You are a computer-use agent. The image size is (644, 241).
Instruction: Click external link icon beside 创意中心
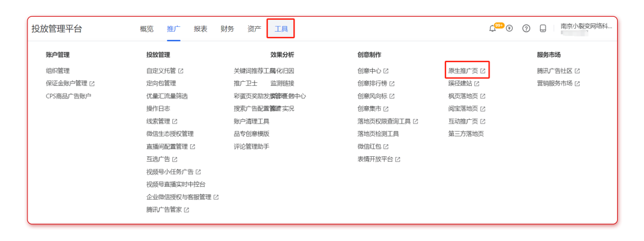coord(386,71)
